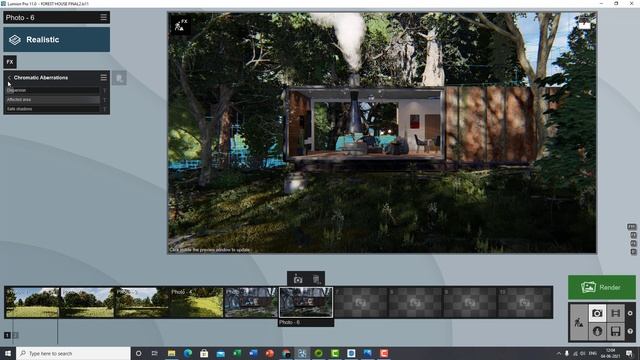Click the active Lumion taskbar icon
This screenshot has width=640, height=360.
(x=302, y=353)
